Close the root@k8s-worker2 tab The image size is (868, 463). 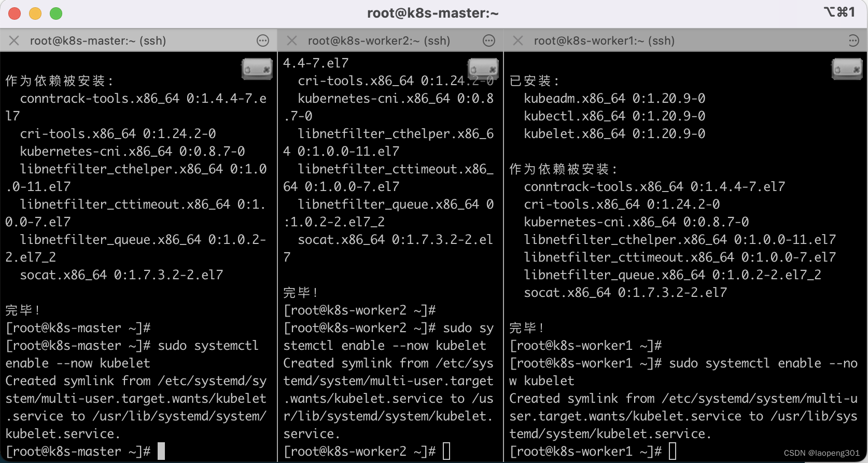pos(292,40)
